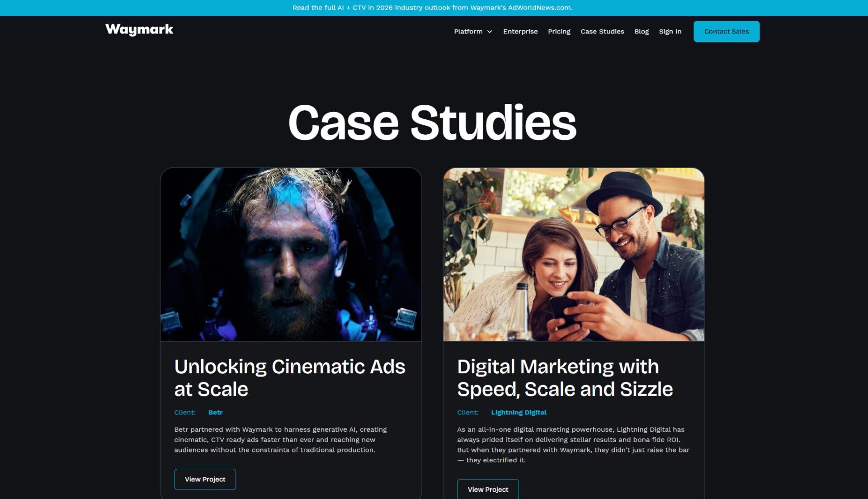Click Sign In in header
Image resolution: width=868 pixels, height=499 pixels.
670,32
